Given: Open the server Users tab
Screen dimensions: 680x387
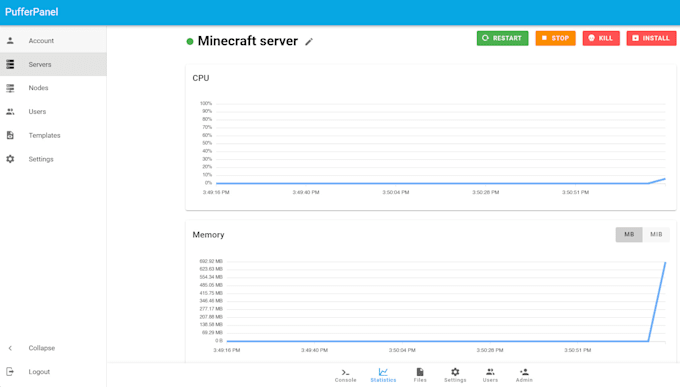Looking at the screenshot, I should [490, 375].
